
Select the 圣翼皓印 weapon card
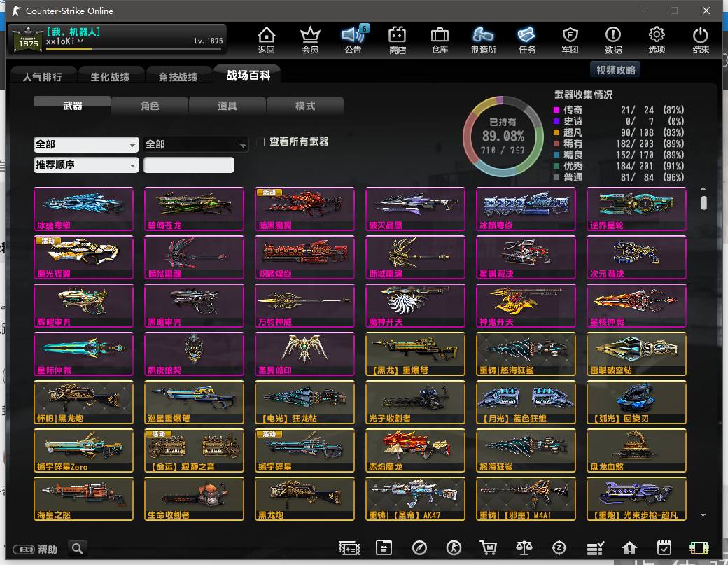pos(304,354)
